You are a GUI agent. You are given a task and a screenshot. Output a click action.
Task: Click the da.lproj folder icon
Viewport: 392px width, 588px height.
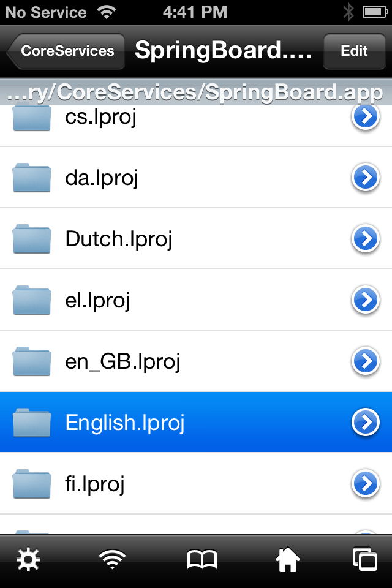pos(31,178)
